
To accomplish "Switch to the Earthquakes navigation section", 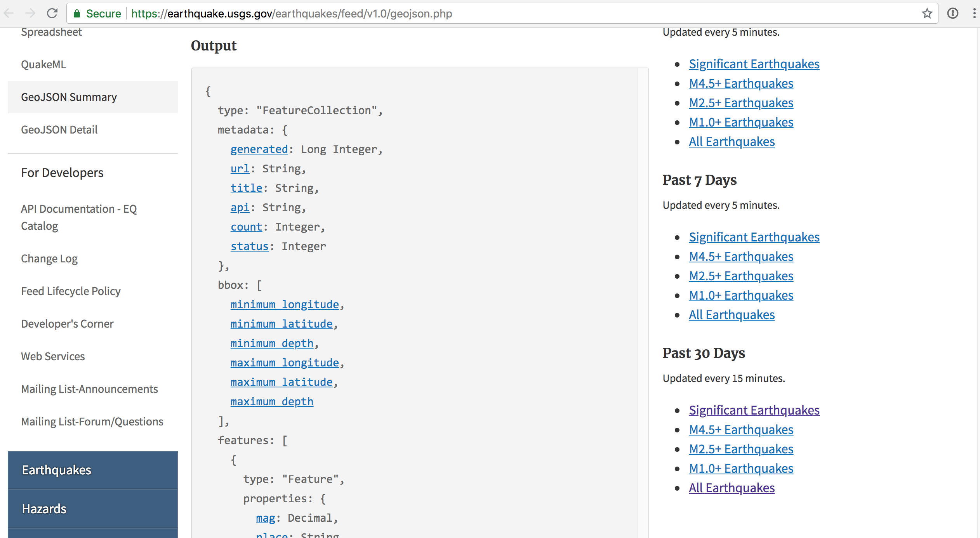I will pyautogui.click(x=56, y=470).
